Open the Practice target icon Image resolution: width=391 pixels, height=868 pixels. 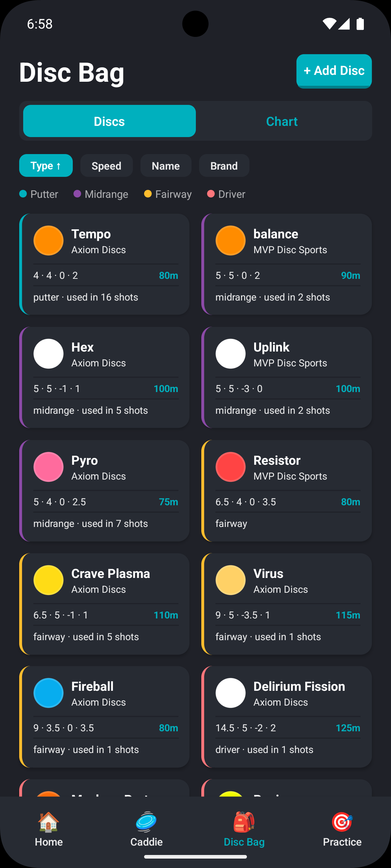tap(342, 822)
